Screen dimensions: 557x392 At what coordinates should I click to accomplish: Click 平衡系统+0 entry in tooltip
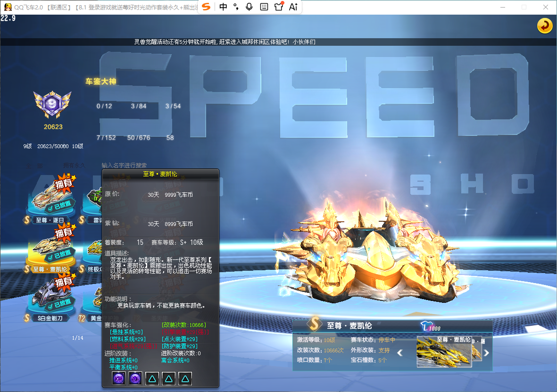point(123,367)
